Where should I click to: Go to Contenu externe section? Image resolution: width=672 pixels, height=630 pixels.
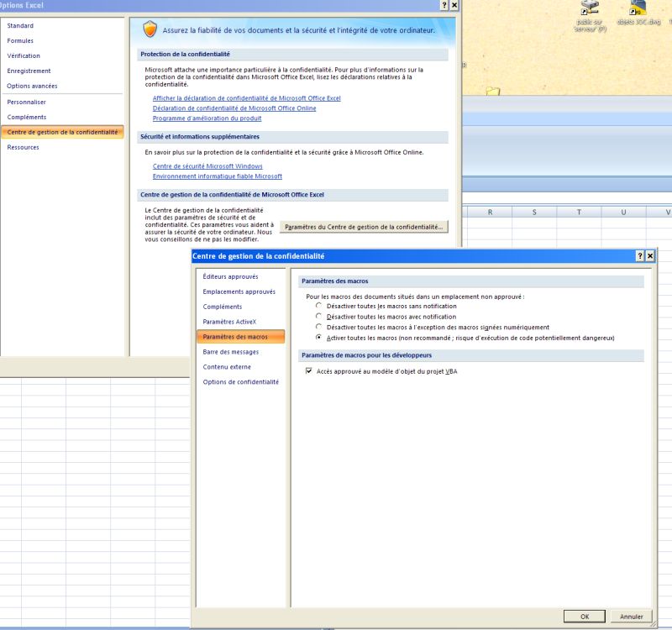(240, 366)
